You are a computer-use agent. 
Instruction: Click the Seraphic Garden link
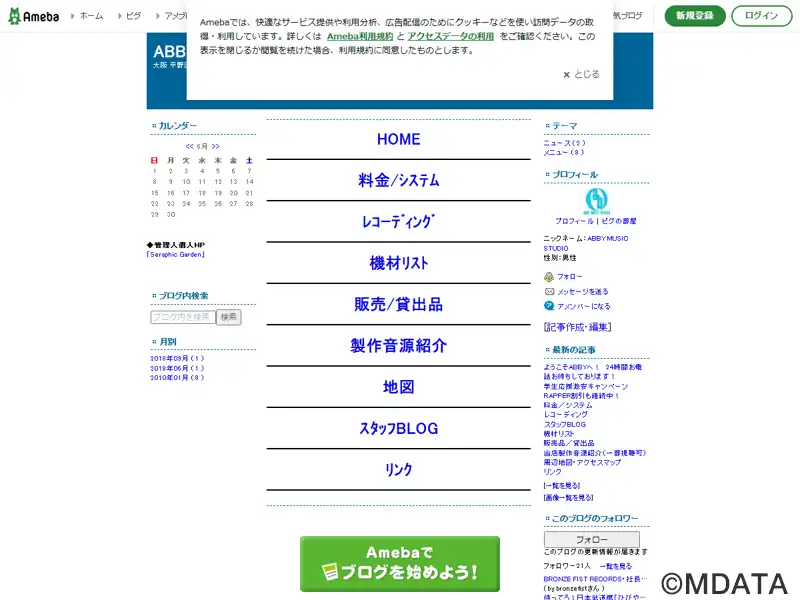(x=176, y=254)
